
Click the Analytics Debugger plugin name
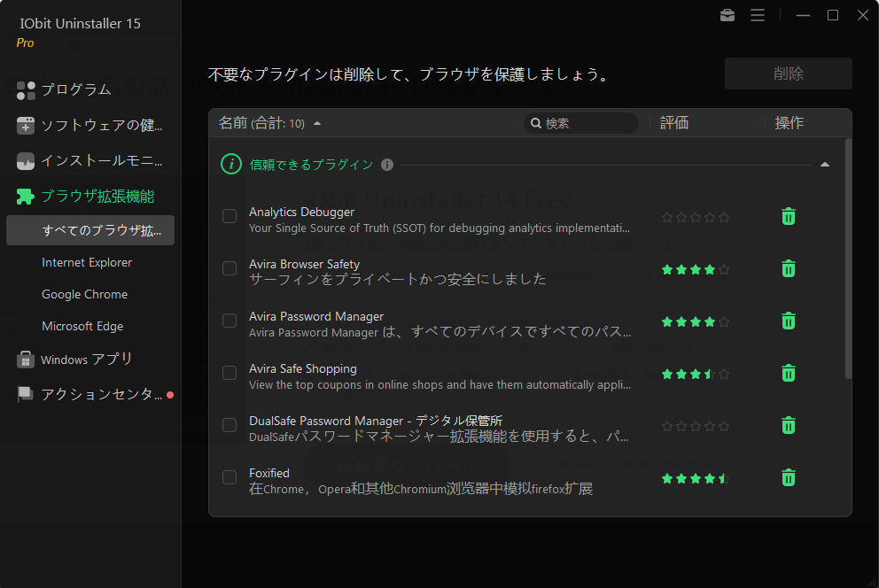pyautogui.click(x=301, y=213)
